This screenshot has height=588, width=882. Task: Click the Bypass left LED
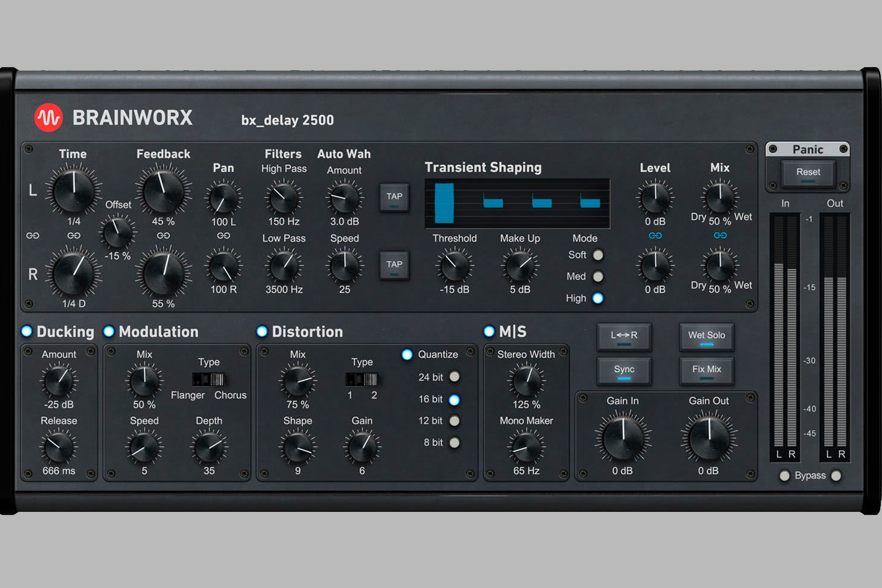click(784, 476)
